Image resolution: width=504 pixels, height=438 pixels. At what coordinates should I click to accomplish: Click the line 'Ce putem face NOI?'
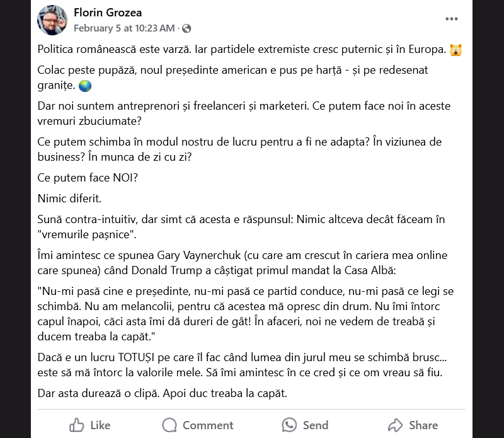point(88,178)
